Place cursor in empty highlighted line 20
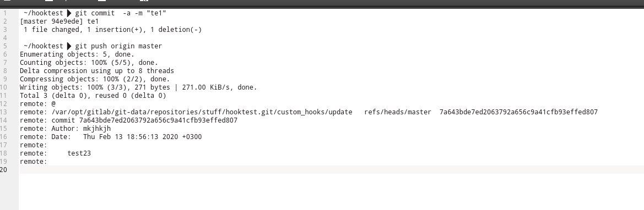This screenshot has height=210, width=644. click(x=331, y=169)
